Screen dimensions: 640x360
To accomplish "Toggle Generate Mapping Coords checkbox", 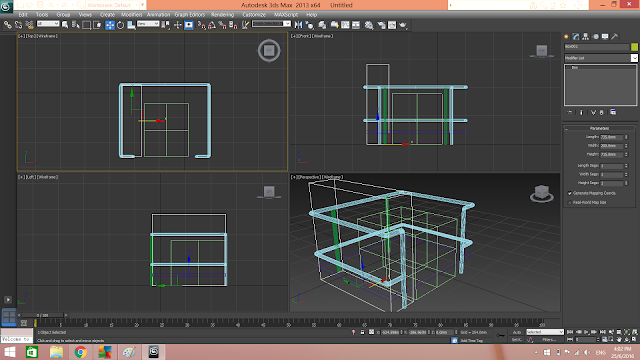I will pyautogui.click(x=570, y=193).
